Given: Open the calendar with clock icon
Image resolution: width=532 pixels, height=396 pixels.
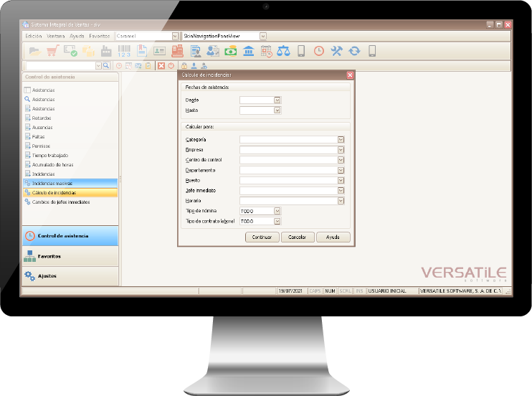Looking at the screenshot, I should 266,51.
